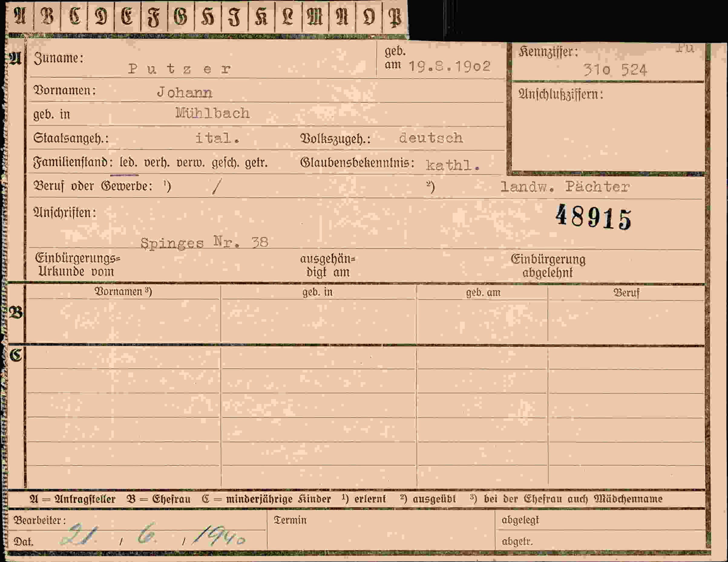Click the legend text "A = Antragsteller"

click(72, 499)
